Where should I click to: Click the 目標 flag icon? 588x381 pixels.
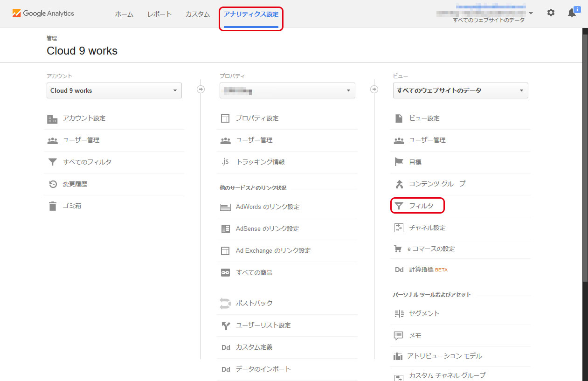(399, 162)
